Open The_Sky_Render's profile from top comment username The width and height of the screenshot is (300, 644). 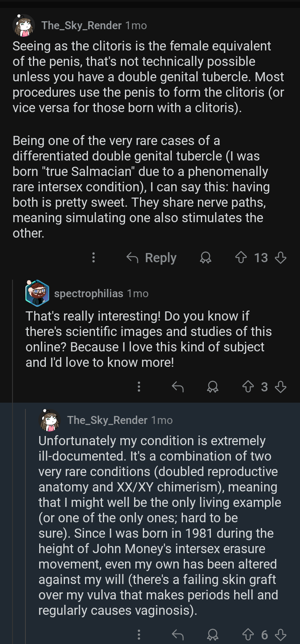click(81, 25)
